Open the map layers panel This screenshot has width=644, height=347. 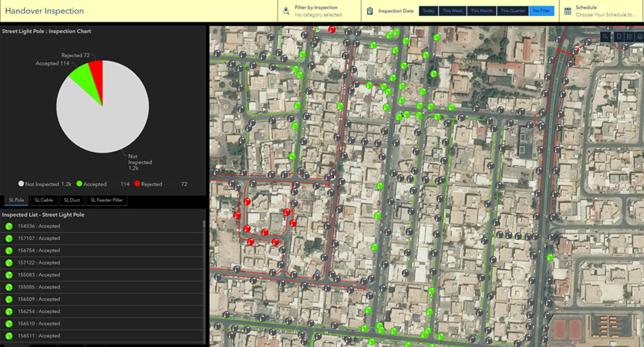[639, 36]
